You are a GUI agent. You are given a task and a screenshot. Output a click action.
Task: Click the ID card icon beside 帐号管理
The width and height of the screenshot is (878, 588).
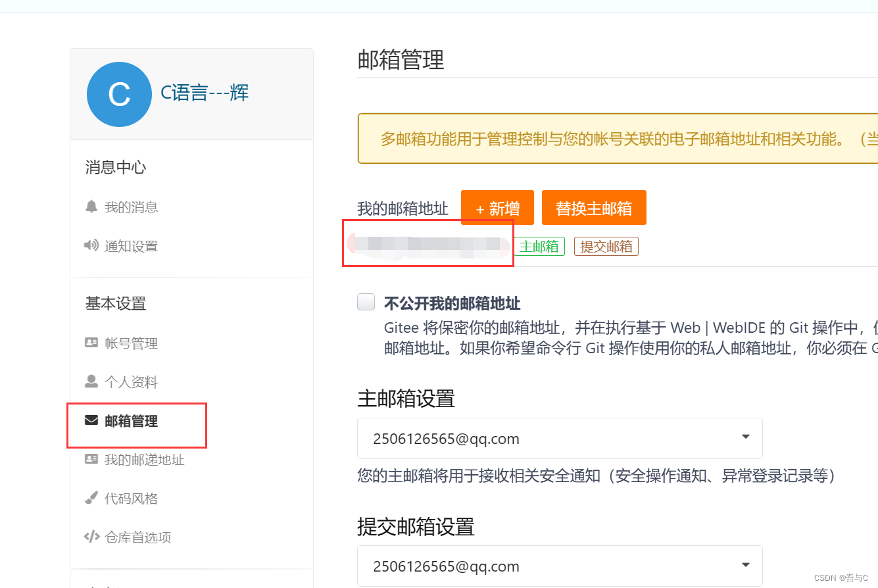pyautogui.click(x=91, y=343)
